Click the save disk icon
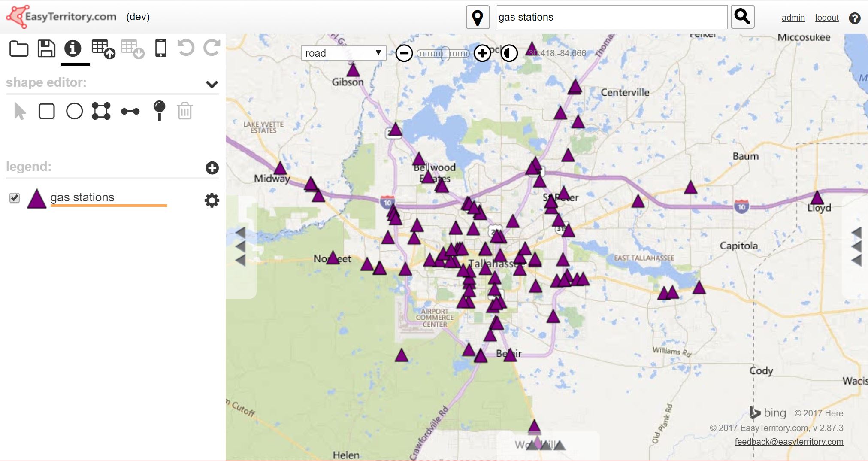This screenshot has width=868, height=461. point(46,49)
